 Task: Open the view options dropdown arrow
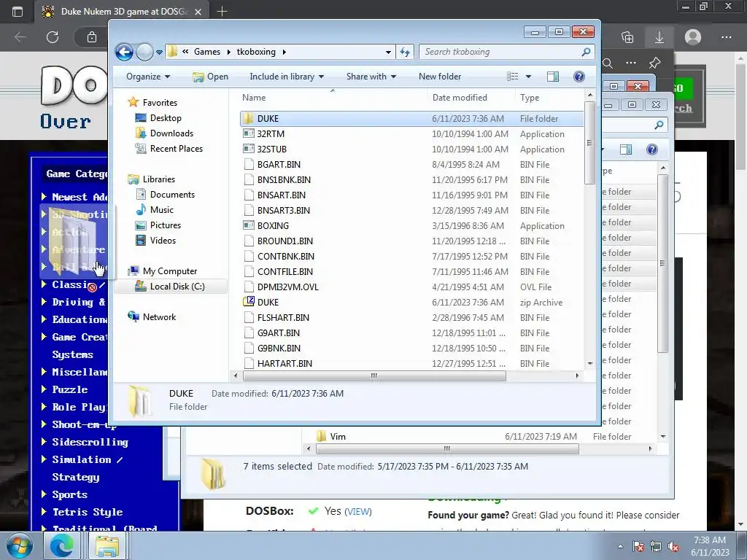tap(528, 77)
